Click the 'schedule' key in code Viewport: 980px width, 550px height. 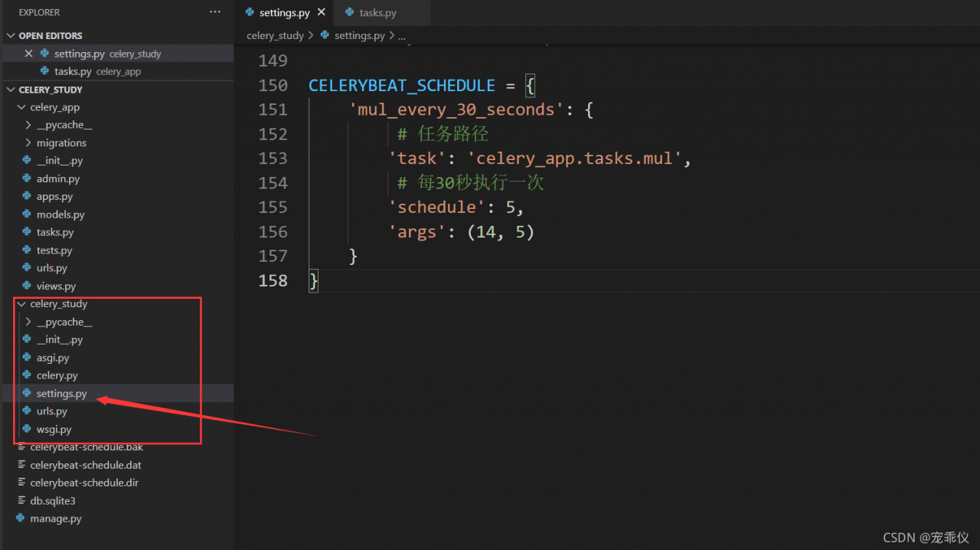437,207
